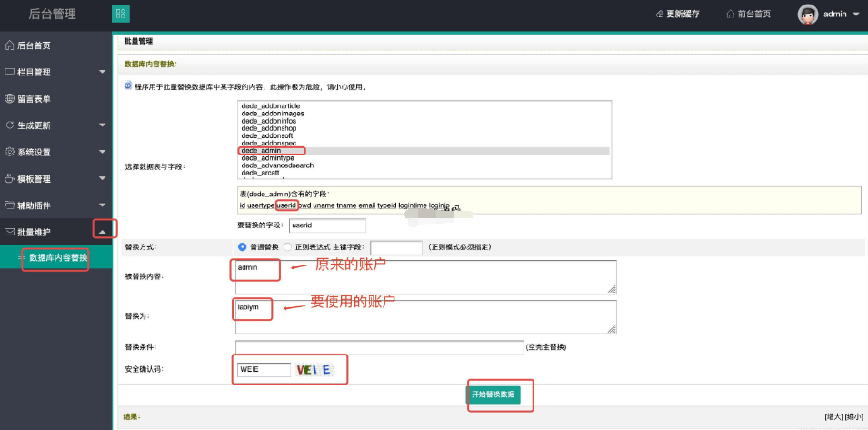Click [缩小] to shrink result area
This screenshot has width=868, height=430.
tap(853, 416)
